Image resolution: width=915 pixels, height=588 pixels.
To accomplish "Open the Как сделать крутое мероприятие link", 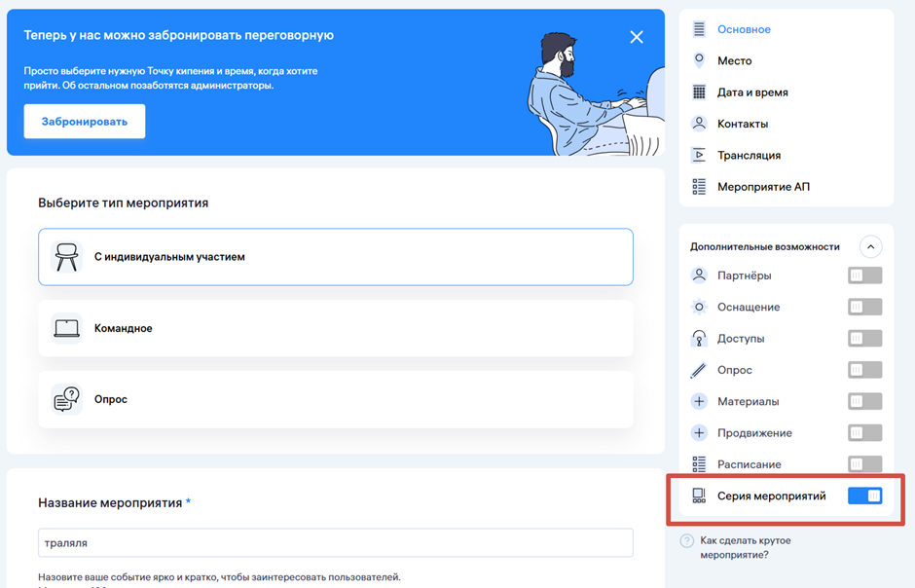I will click(745, 547).
